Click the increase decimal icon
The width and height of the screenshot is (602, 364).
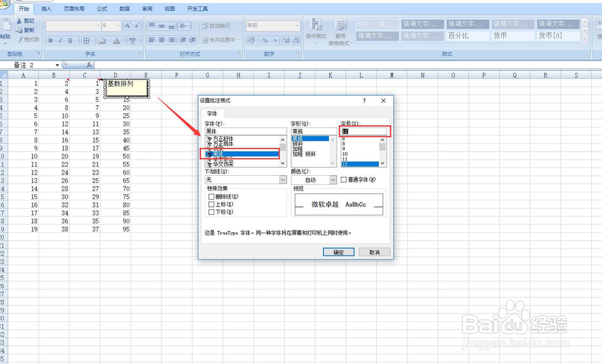[286, 40]
